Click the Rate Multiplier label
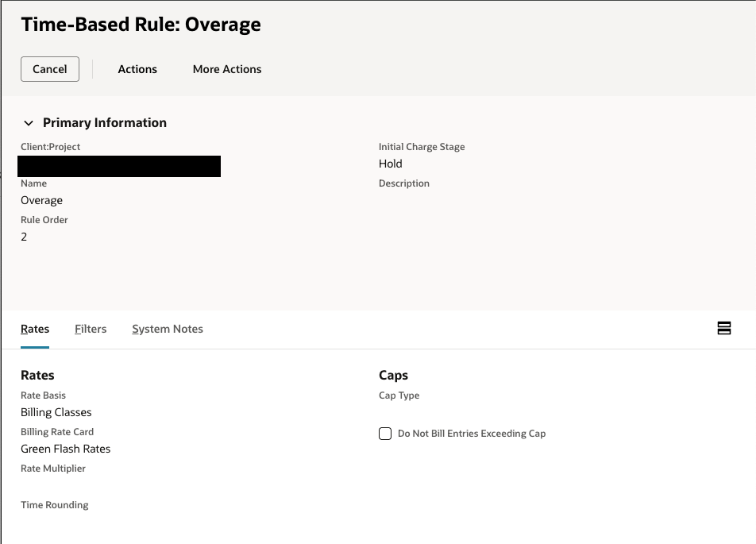Image resolution: width=756 pixels, height=544 pixels. point(53,469)
